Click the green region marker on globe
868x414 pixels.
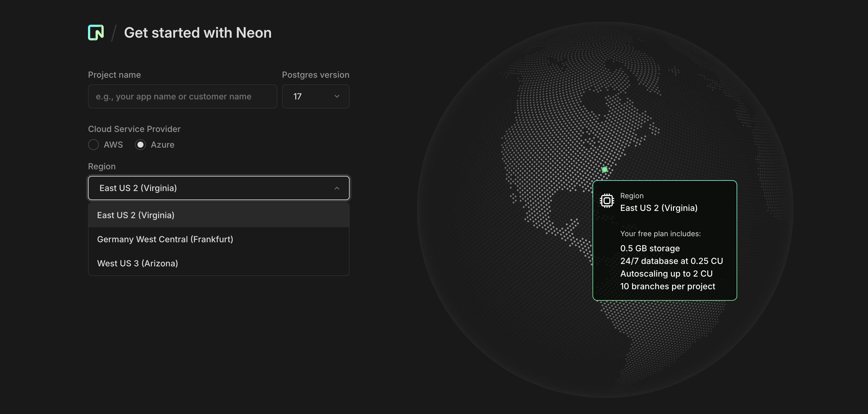click(605, 169)
